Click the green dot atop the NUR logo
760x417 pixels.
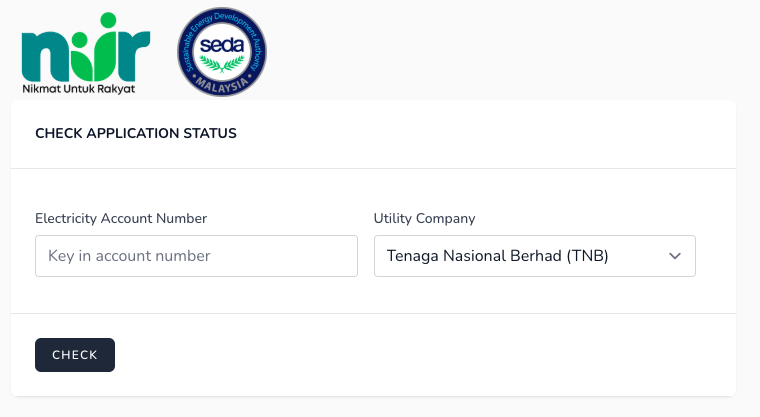pos(108,20)
